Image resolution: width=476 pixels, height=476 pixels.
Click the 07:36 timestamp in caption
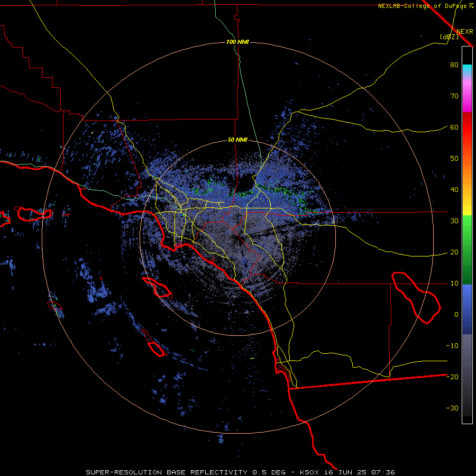(x=382, y=472)
